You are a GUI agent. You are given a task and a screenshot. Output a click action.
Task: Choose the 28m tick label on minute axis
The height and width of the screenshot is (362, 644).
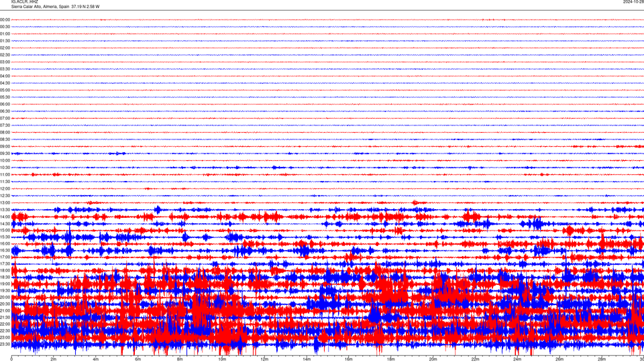click(602, 359)
